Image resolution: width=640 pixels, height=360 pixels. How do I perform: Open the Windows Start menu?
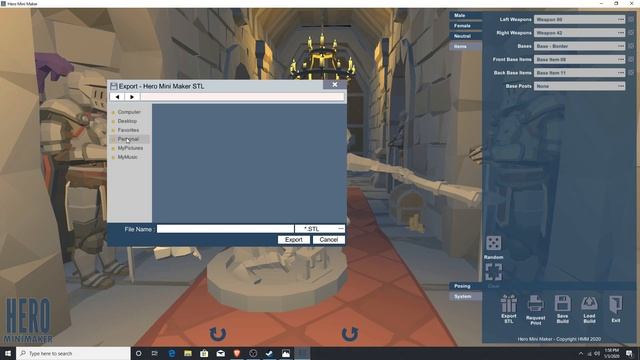click(8, 353)
